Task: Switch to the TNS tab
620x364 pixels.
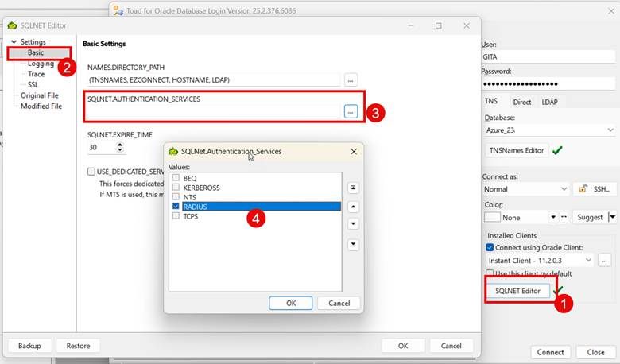Action: pyautogui.click(x=491, y=101)
